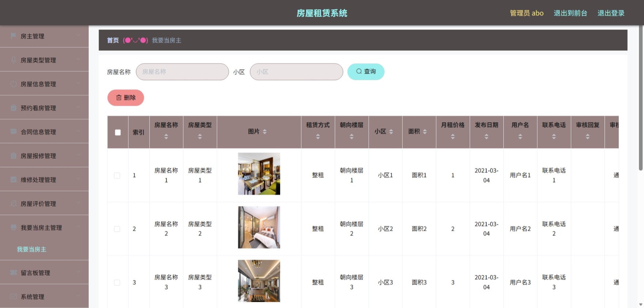The height and width of the screenshot is (308, 644).
Task: Focus the 房屋名称 search input
Action: [x=182, y=72]
